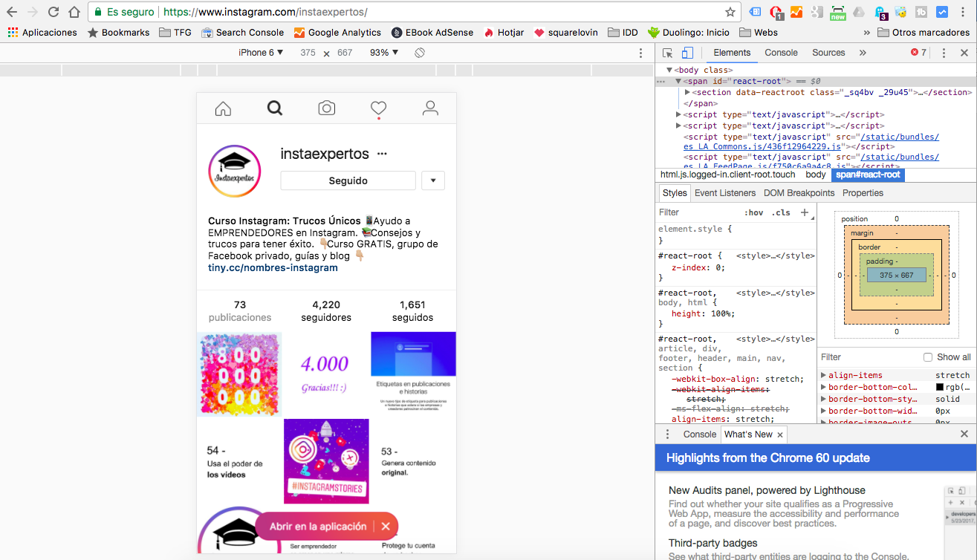The image size is (977, 560).
Task: Open the 4.000 Gracias post thumbnail
Action: (326, 374)
